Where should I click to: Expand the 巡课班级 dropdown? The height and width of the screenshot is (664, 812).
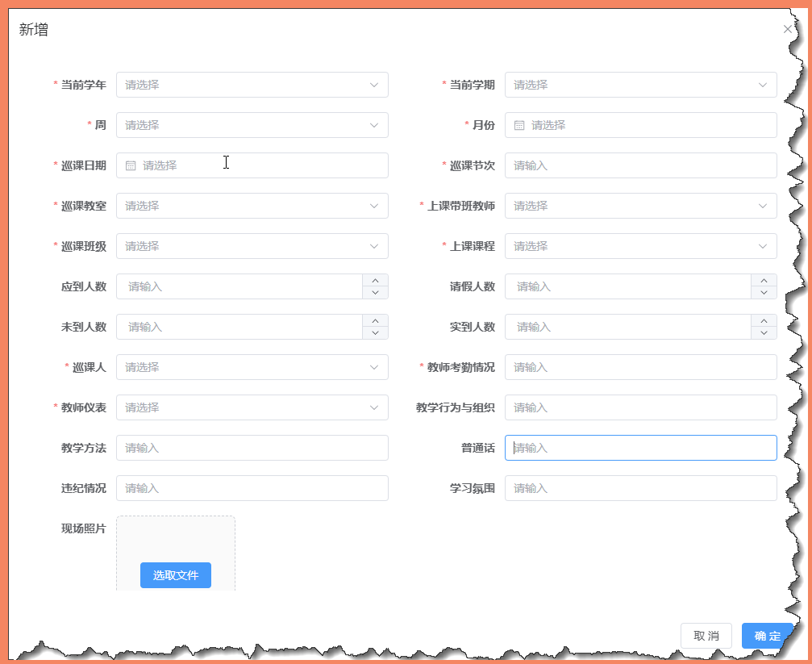click(252, 246)
